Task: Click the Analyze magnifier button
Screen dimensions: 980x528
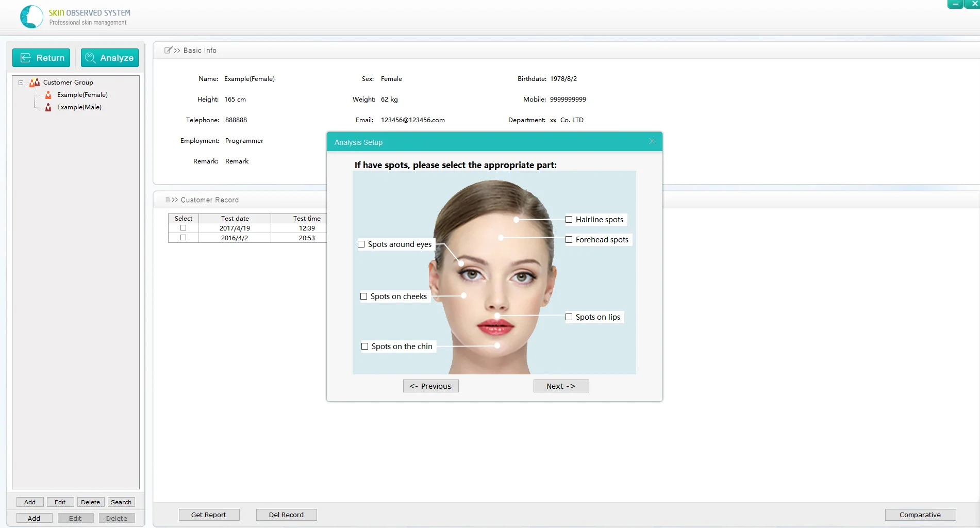Action: [x=110, y=58]
